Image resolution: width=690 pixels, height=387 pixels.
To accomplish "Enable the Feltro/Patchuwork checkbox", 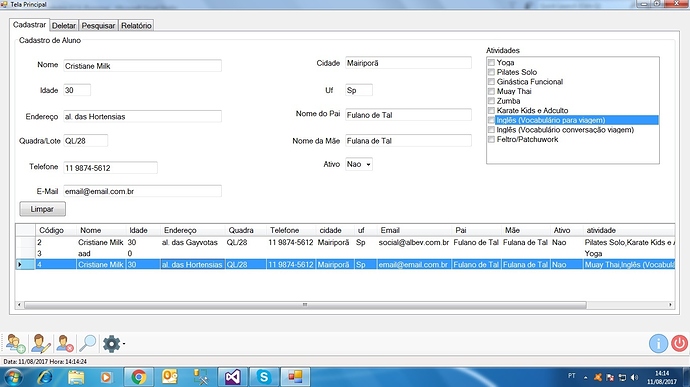I will click(x=492, y=140).
